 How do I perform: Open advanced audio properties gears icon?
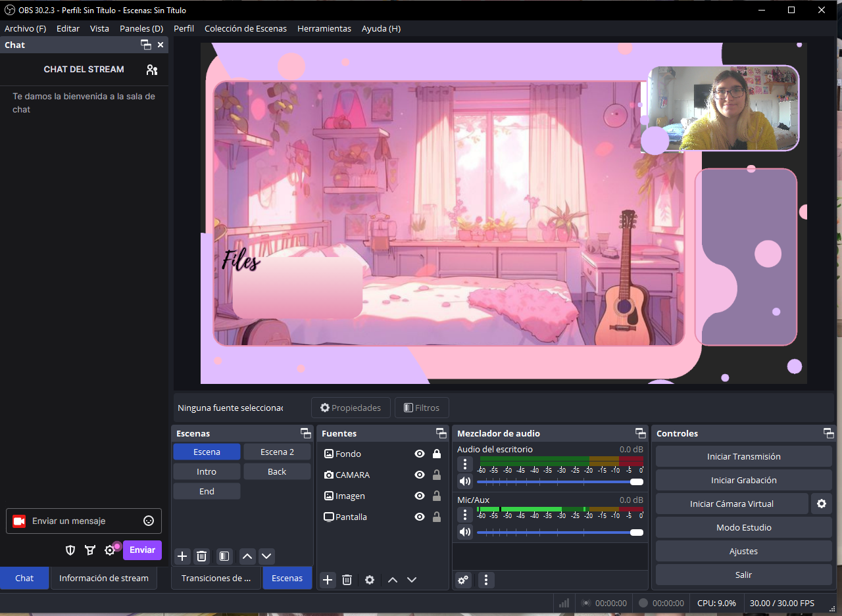(x=464, y=580)
